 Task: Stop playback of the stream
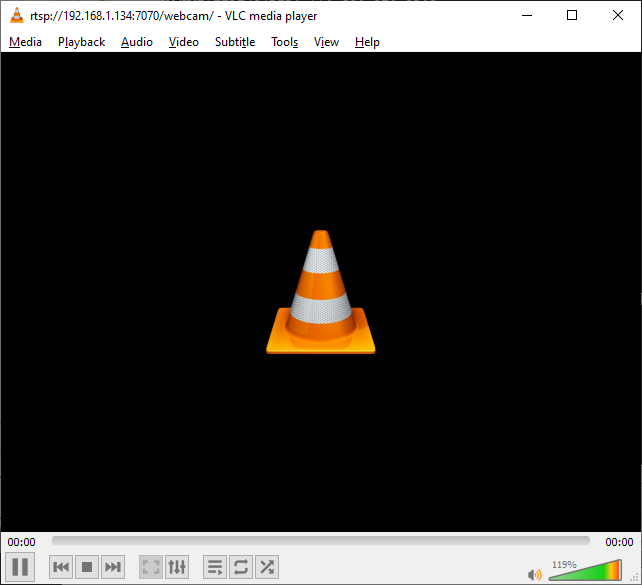coord(87,567)
